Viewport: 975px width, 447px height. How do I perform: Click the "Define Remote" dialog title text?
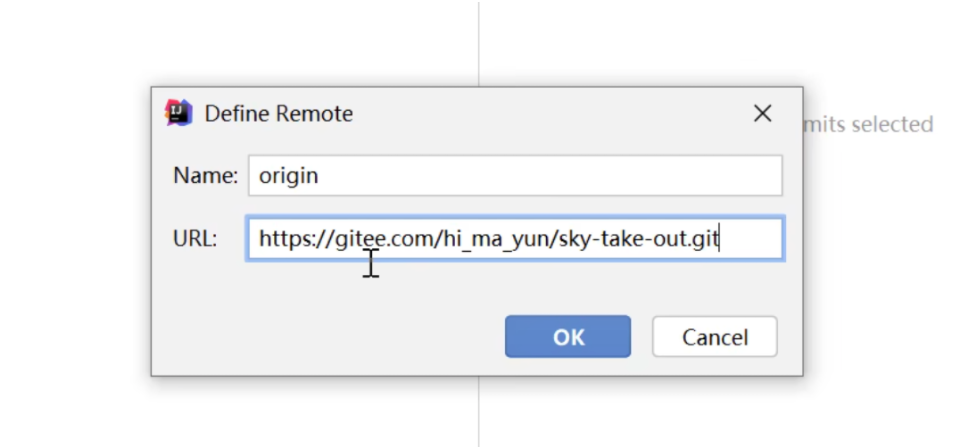tap(278, 114)
